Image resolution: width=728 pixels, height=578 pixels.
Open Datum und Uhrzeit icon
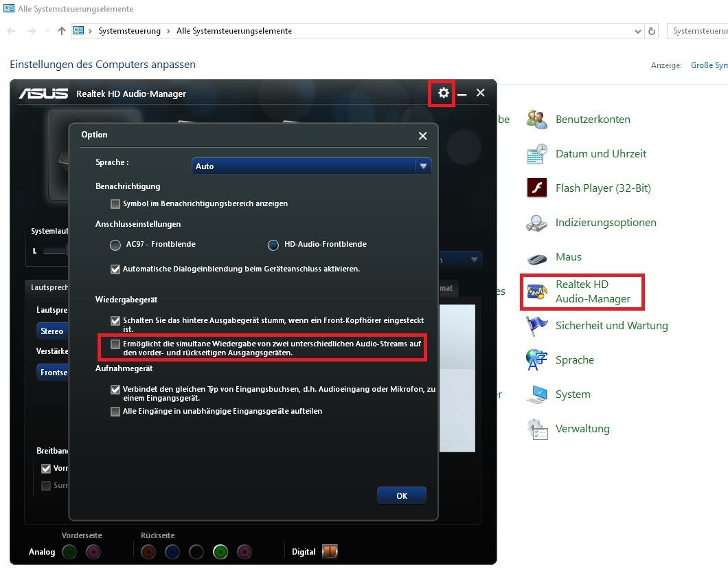click(536, 154)
